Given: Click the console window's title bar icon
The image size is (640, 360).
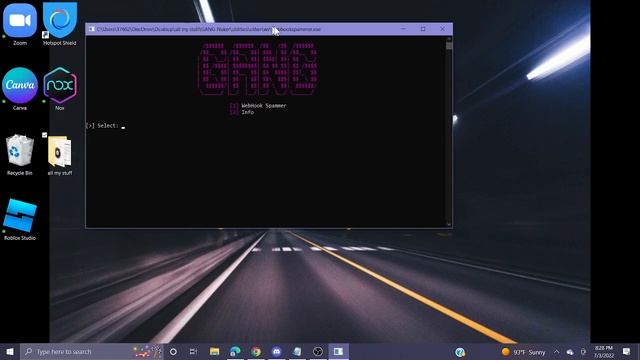Looking at the screenshot, I should [x=92, y=29].
